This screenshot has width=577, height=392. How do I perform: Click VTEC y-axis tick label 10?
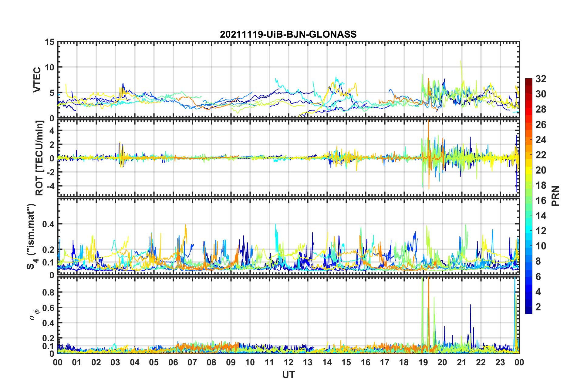coord(50,67)
